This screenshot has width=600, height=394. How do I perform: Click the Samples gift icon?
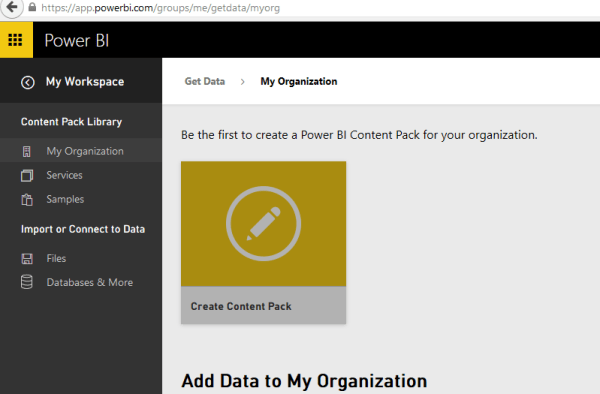27,200
